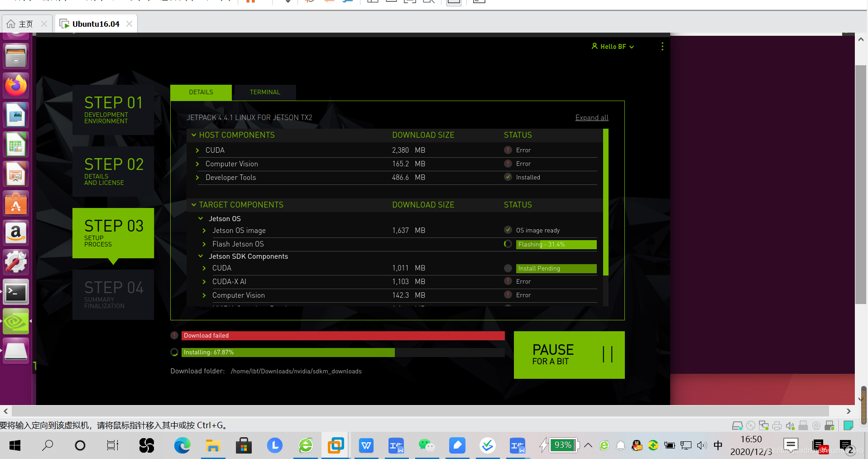868x459 pixels.
Task: Expand the CUDA-X AI row
Action: (204, 281)
